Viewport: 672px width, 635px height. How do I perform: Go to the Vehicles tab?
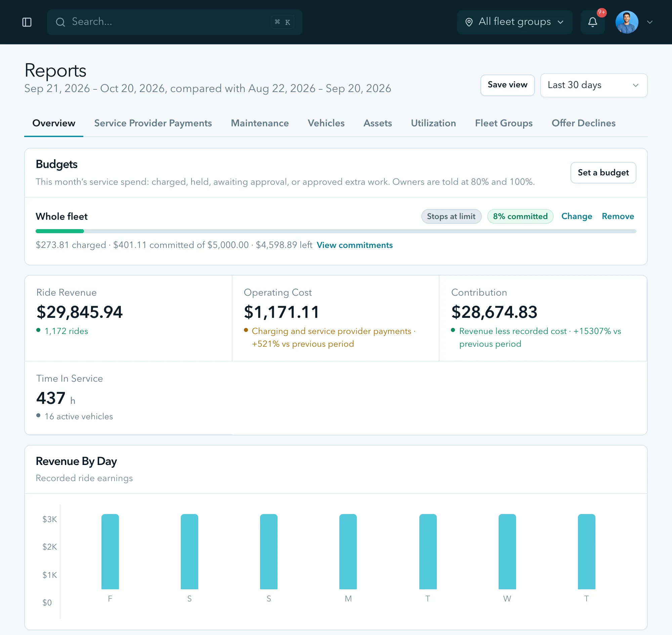click(x=326, y=123)
